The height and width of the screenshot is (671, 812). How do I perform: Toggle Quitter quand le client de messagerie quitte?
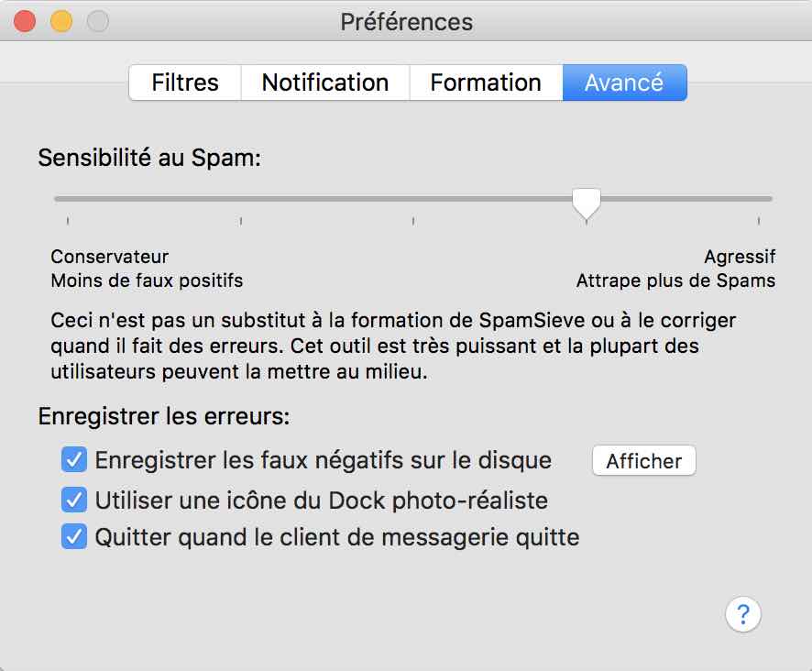tap(74, 536)
